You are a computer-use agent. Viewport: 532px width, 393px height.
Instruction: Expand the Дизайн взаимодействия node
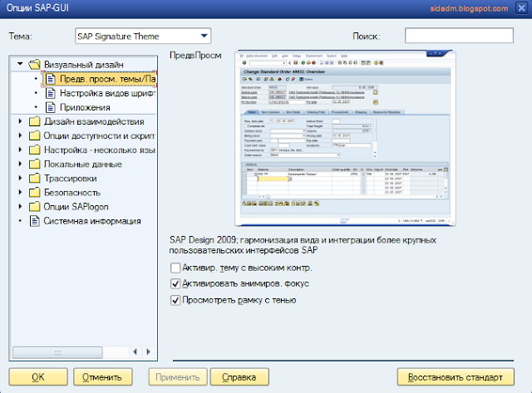tap(20, 121)
